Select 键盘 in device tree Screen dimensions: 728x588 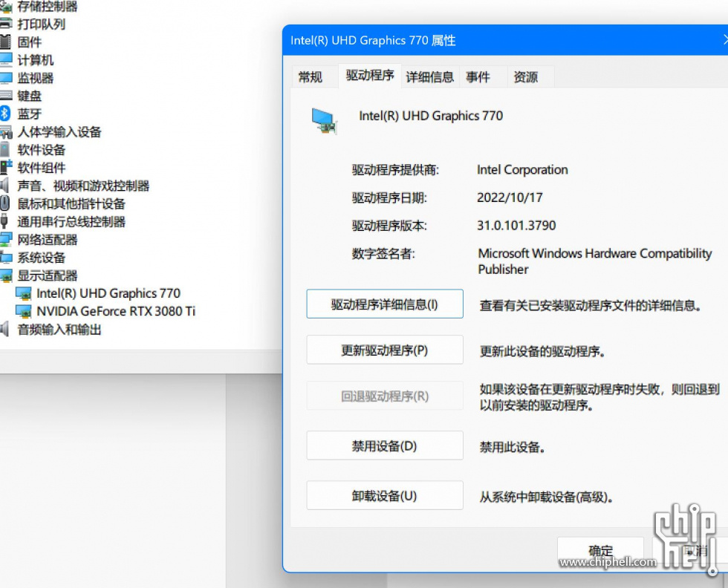point(30,96)
